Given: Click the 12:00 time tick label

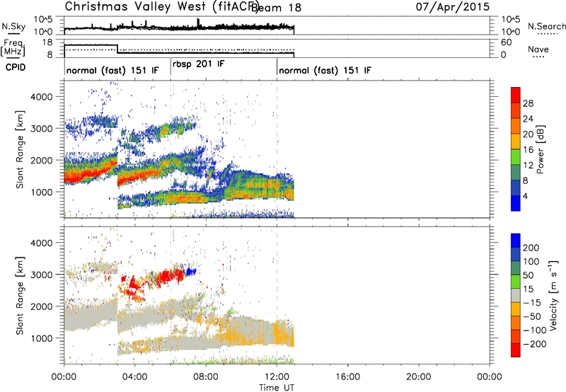Looking at the screenshot, I should (277, 377).
